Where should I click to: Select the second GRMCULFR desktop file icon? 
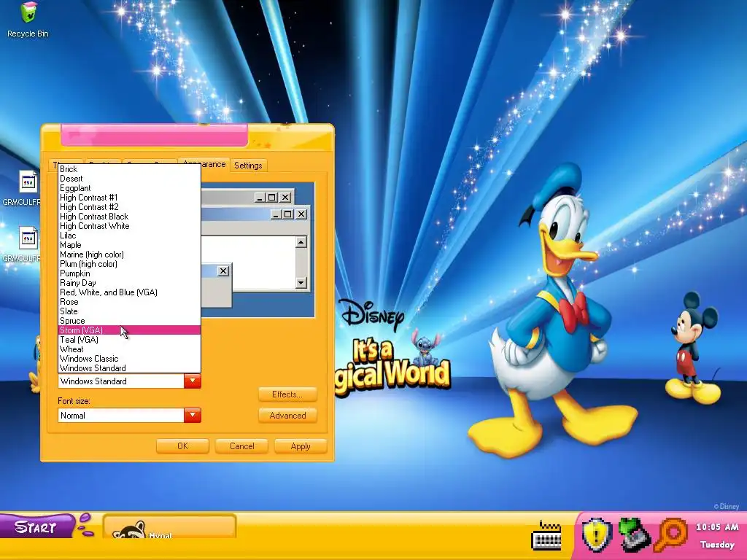[x=28, y=238]
